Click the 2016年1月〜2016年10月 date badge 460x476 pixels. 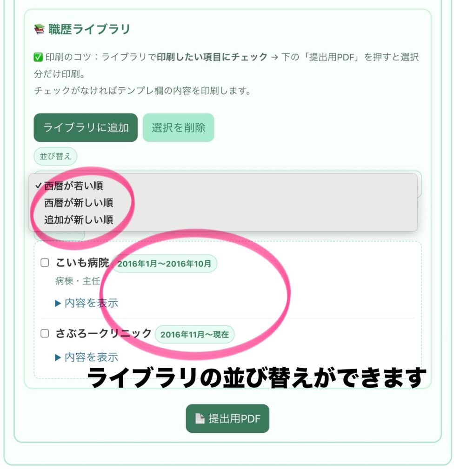(x=164, y=264)
